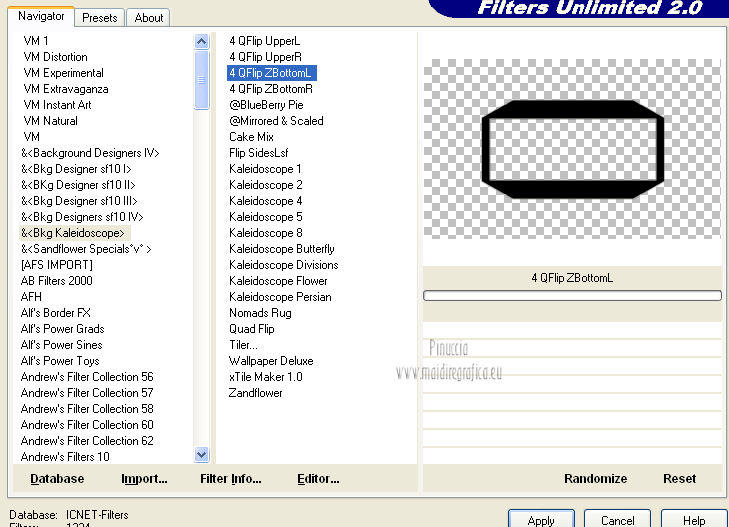Click scroll up arrow in category list
729x527 pixels.
point(201,42)
